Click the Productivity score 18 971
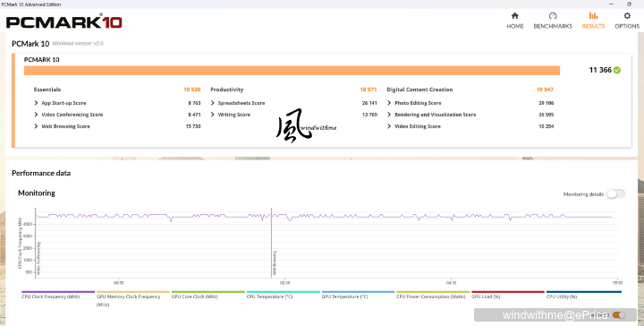 [x=369, y=90]
